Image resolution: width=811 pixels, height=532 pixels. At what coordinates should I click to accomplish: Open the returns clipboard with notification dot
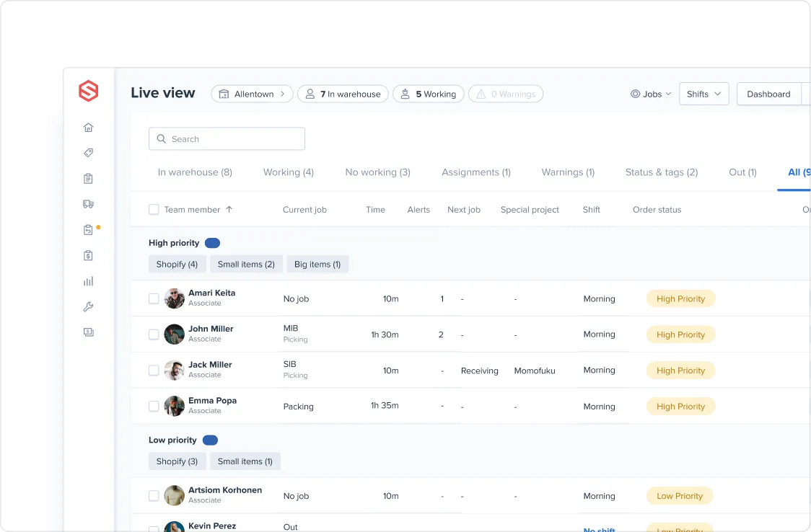(x=88, y=229)
